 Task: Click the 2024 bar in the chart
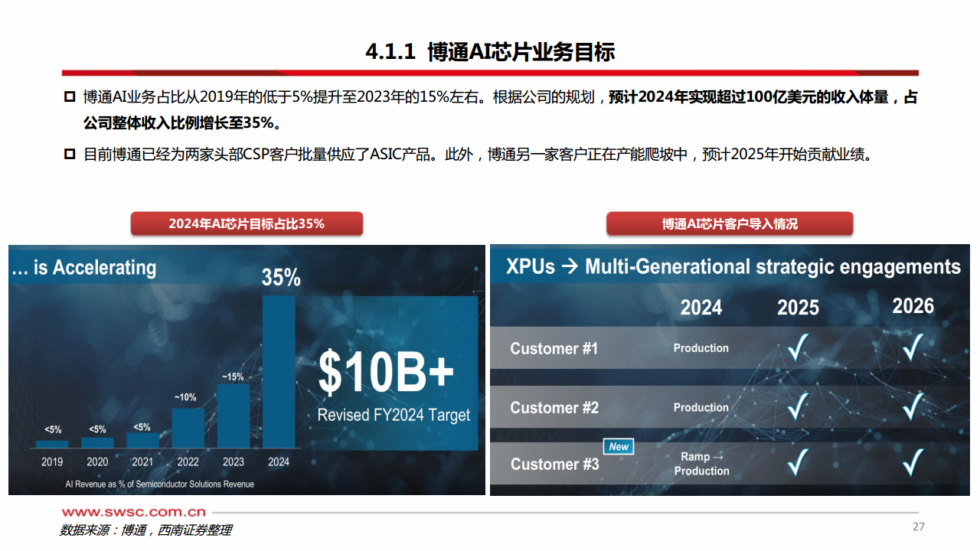tap(279, 371)
